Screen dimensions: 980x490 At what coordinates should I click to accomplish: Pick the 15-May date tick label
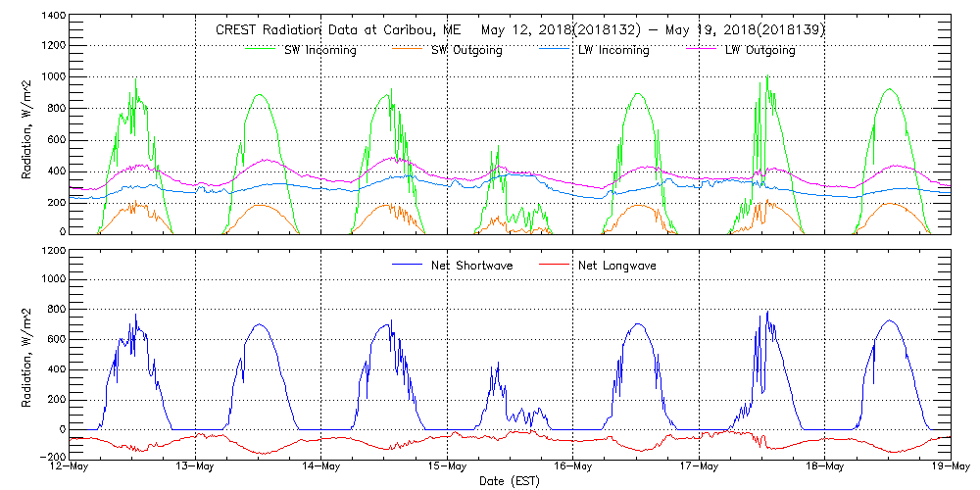pos(447,466)
